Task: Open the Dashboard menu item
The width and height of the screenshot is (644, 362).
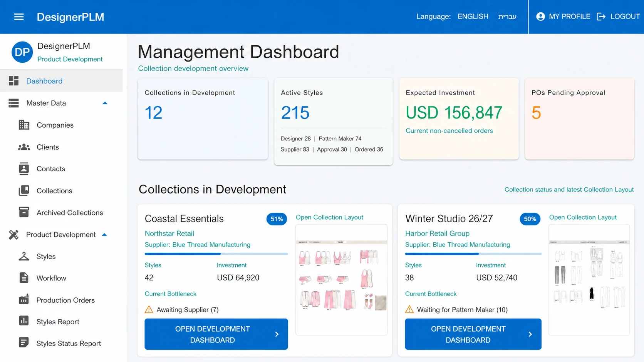Action: click(x=61, y=81)
